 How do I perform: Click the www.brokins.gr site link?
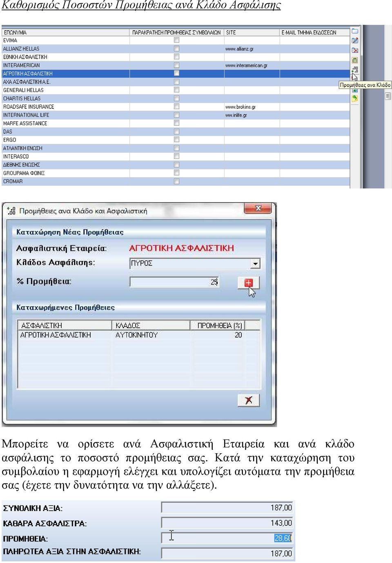[241, 107]
